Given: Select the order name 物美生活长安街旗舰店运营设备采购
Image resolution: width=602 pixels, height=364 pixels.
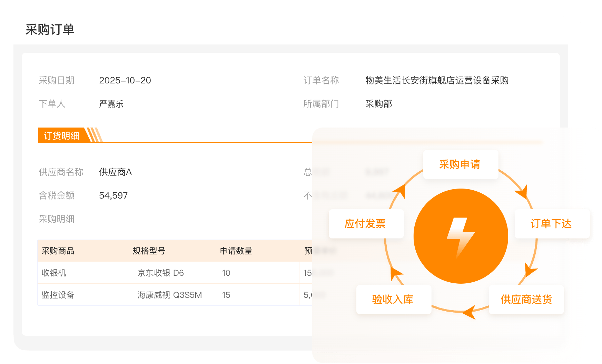Looking at the screenshot, I should pyautogui.click(x=437, y=80).
